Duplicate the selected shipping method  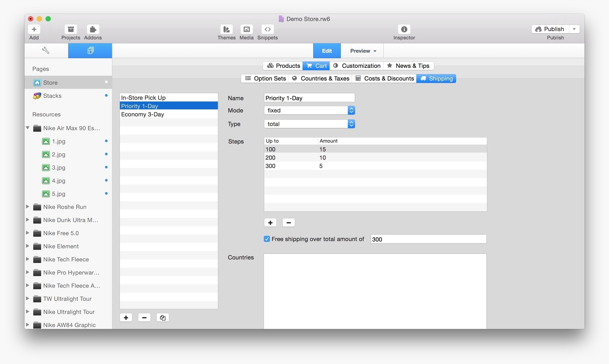pos(163,318)
